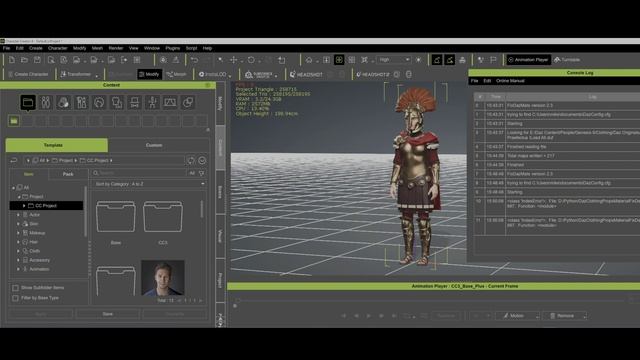Open the Stage category icon in Content

click(170, 102)
